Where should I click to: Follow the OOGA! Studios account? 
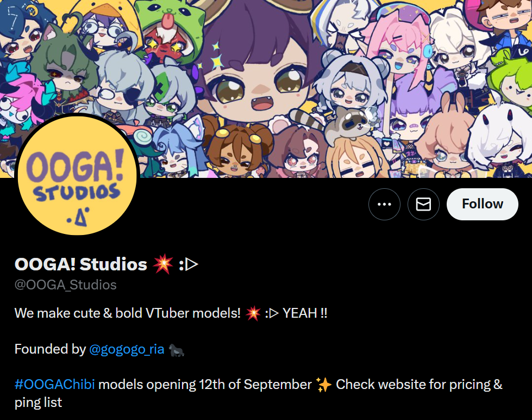tap(482, 204)
